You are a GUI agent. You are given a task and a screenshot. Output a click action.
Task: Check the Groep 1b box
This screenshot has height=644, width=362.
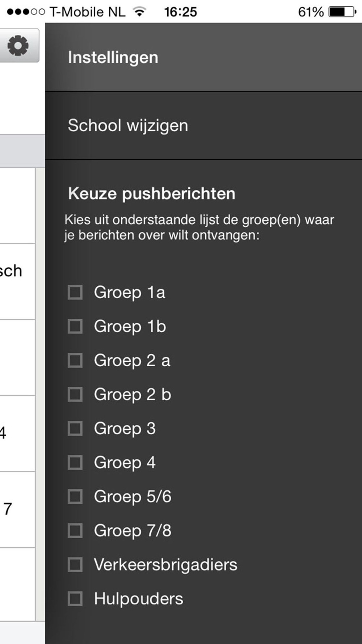pos(75,326)
